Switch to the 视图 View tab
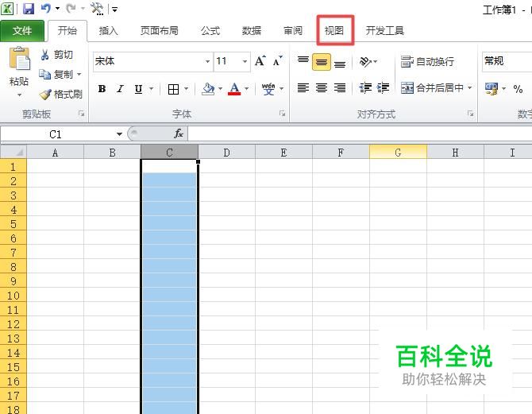 click(334, 31)
